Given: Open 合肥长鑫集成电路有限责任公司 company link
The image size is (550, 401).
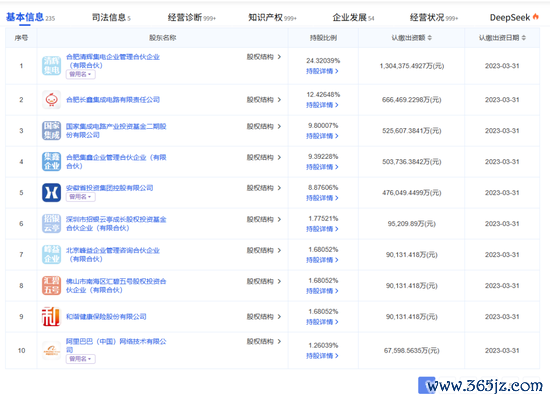Looking at the screenshot, I should (113, 100).
